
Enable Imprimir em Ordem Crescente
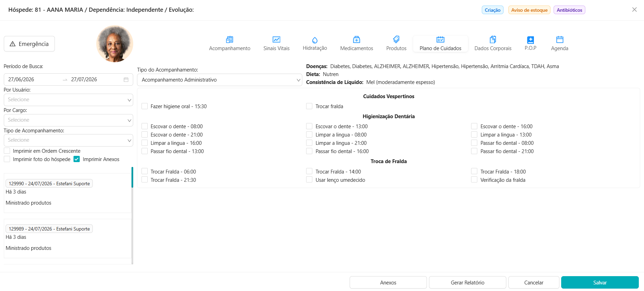pos(7,151)
